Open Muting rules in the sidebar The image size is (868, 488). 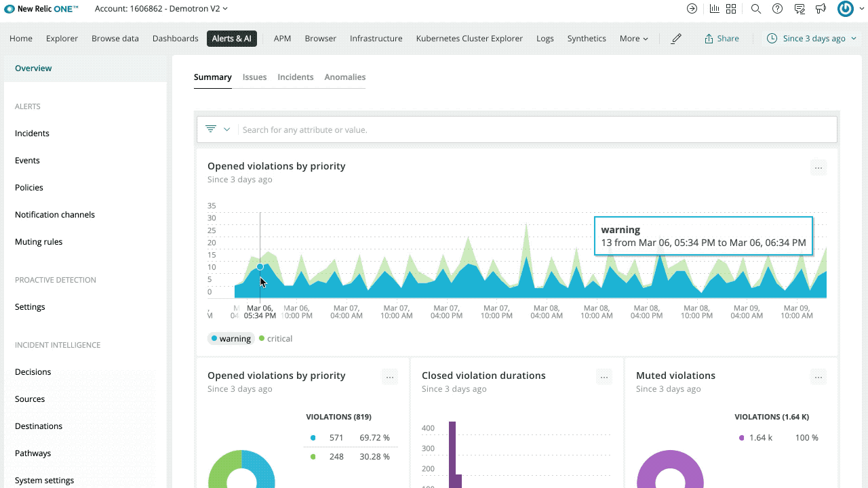(x=39, y=241)
